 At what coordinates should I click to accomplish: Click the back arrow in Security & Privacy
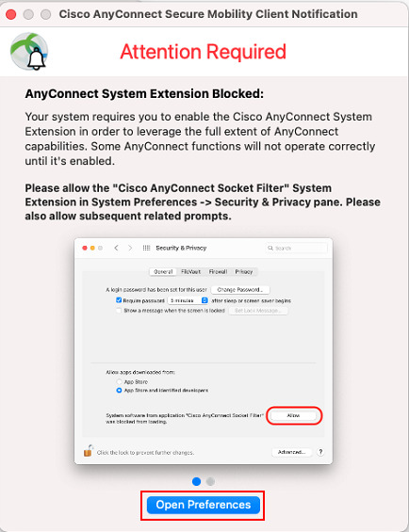[116, 248]
